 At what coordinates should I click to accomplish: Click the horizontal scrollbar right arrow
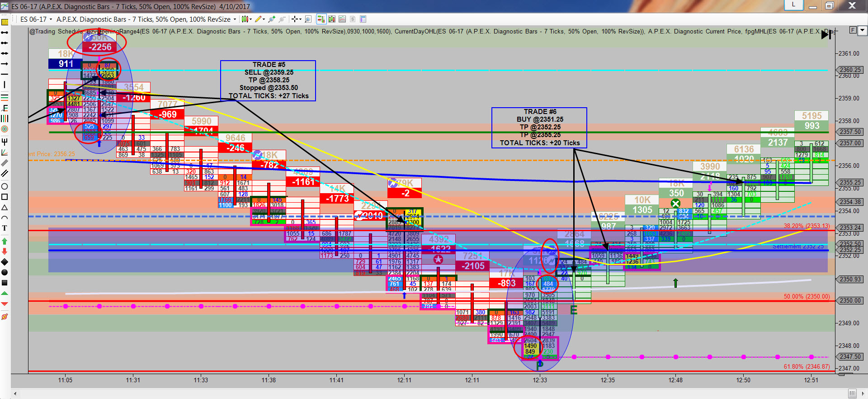(x=863, y=394)
